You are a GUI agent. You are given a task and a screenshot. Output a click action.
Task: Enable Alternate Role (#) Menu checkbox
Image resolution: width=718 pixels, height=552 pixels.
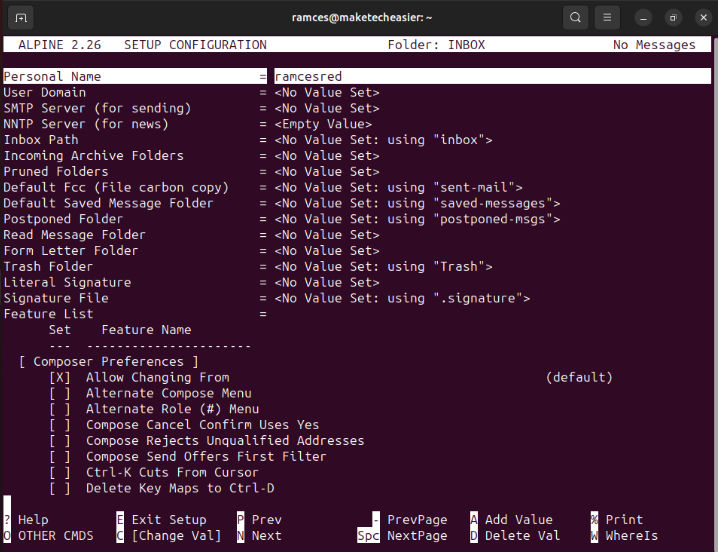(60, 409)
